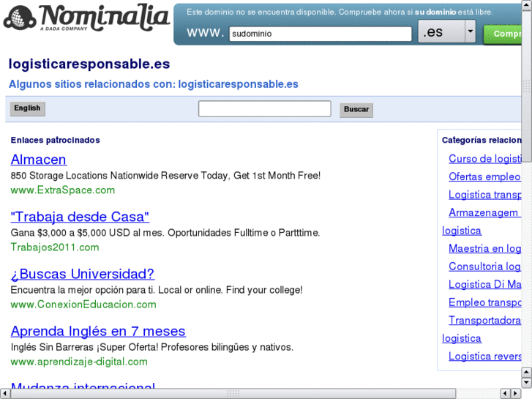Screen dimensions: 532x399
Task: Open the Empleo transpo category link
Action: 485,302
